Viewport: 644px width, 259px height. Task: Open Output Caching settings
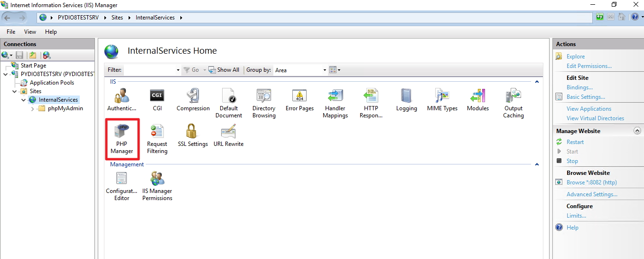513,104
